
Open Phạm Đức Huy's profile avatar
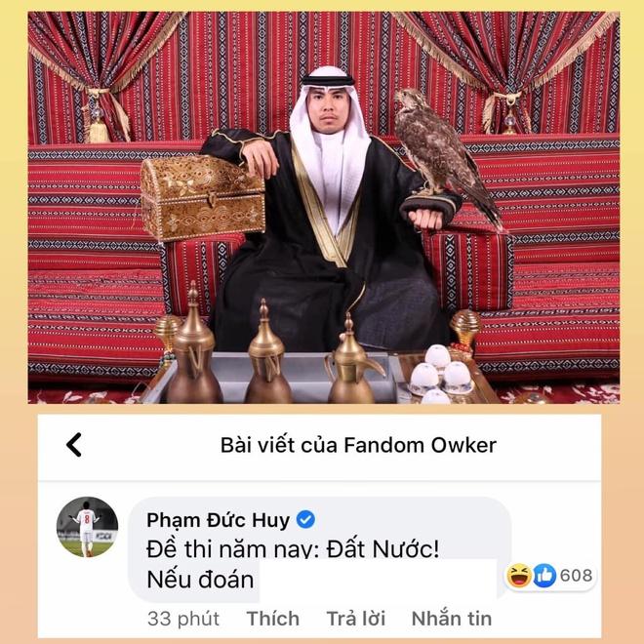(x=87, y=527)
